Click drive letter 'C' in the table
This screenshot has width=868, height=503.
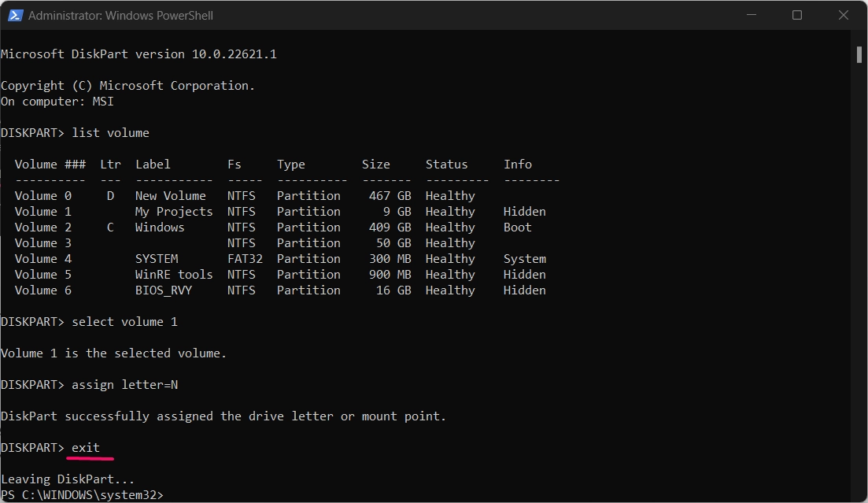[111, 227]
